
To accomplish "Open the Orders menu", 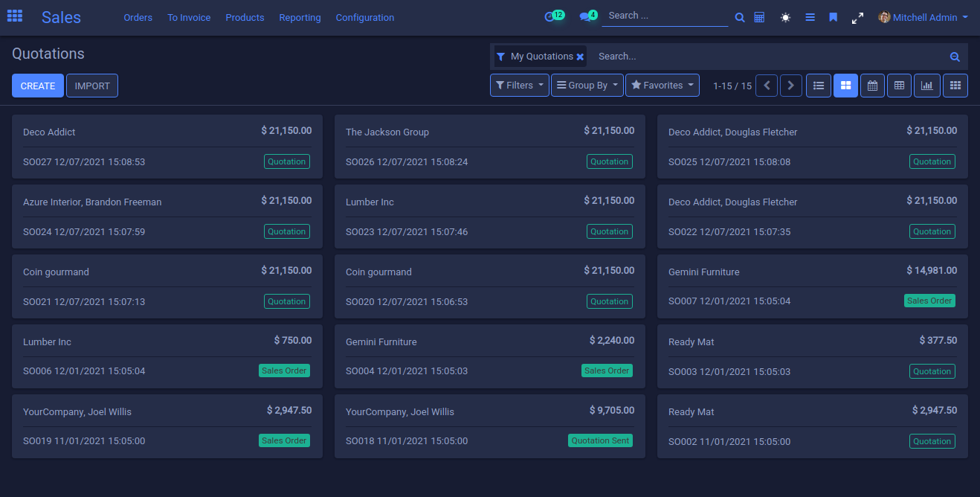I will click(138, 17).
